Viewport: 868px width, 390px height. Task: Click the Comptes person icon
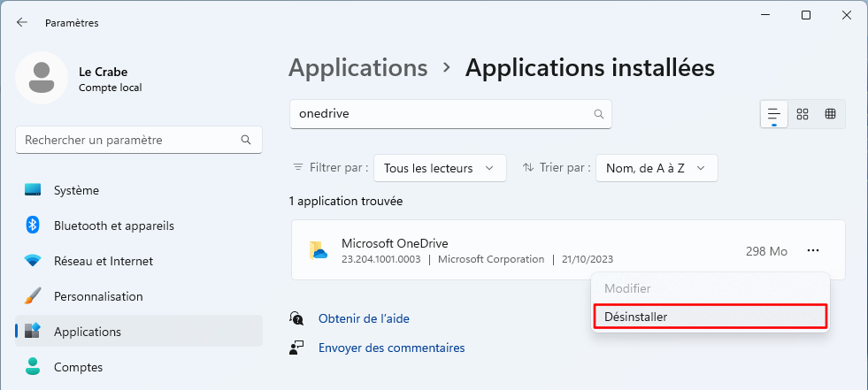pyautogui.click(x=33, y=367)
